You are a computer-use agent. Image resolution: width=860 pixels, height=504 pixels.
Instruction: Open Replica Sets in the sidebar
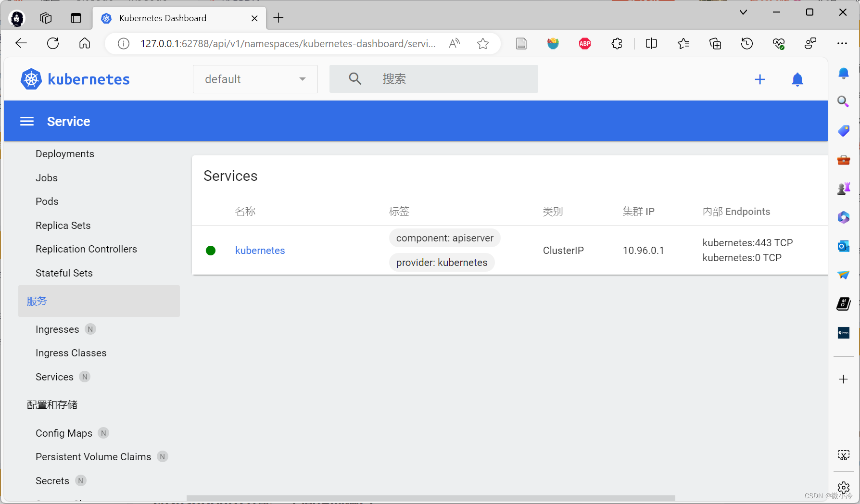point(63,226)
